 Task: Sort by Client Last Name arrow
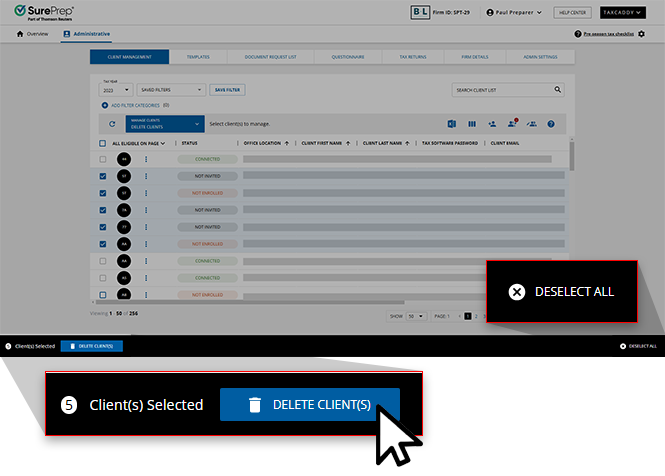407,143
